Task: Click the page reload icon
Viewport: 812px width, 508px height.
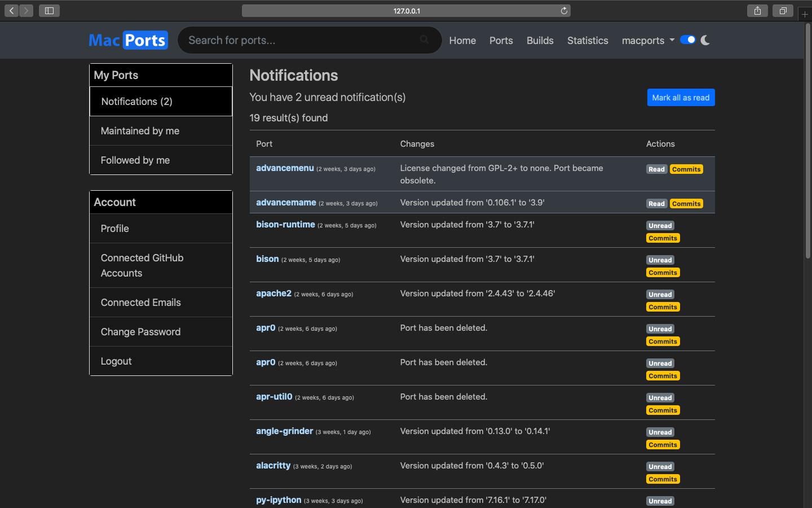Action: coord(564,11)
